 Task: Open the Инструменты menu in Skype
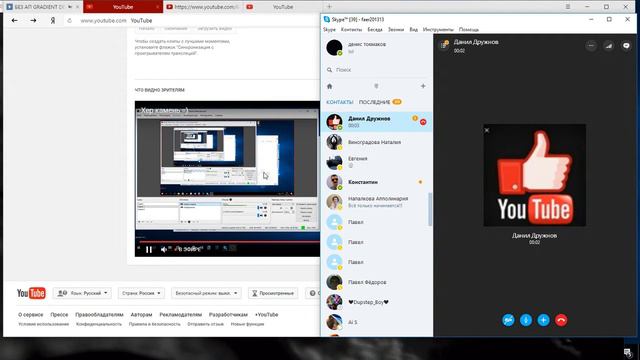click(x=438, y=29)
